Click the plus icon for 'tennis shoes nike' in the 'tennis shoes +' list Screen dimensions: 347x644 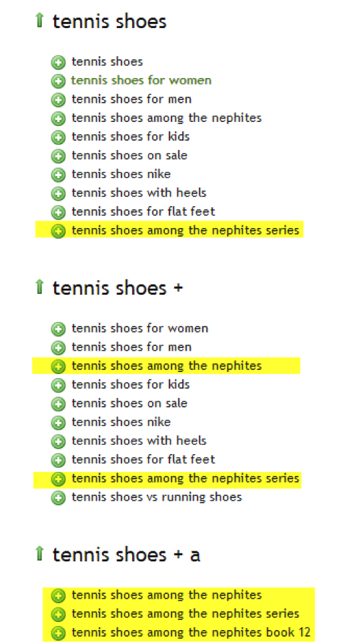click(x=58, y=423)
